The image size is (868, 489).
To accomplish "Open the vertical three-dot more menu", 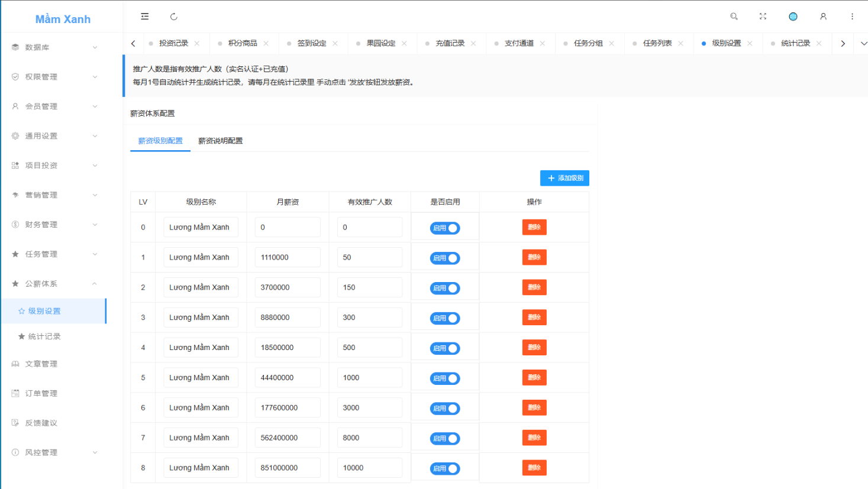I will (x=852, y=17).
